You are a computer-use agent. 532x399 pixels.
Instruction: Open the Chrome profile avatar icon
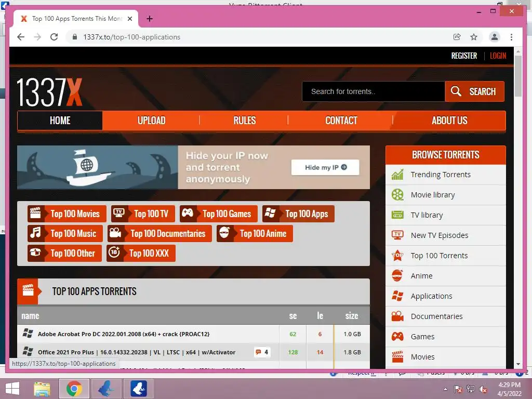click(495, 37)
